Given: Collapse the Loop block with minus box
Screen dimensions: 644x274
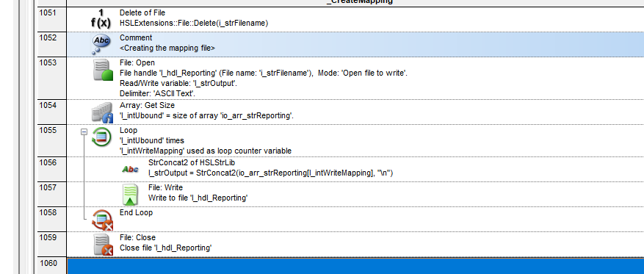Looking at the screenshot, I should pyautogui.click(x=84, y=132).
